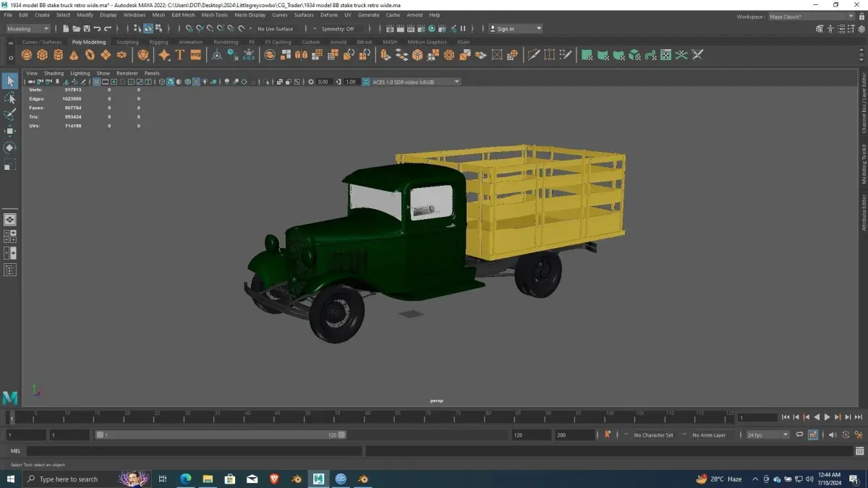Click the Save Scene icon
This screenshot has height=488, width=868.
[86, 29]
